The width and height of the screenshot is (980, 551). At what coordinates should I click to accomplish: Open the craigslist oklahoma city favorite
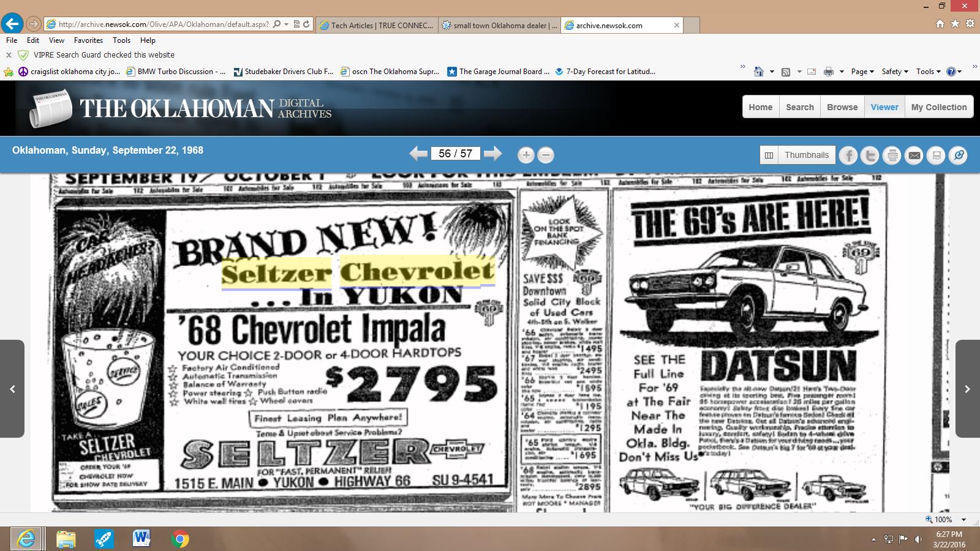pos(69,72)
